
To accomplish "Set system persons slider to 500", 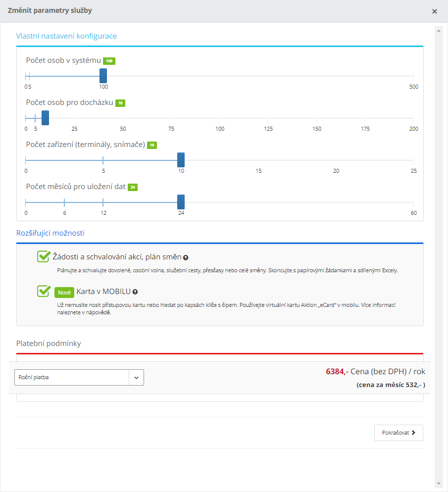I will [413, 76].
